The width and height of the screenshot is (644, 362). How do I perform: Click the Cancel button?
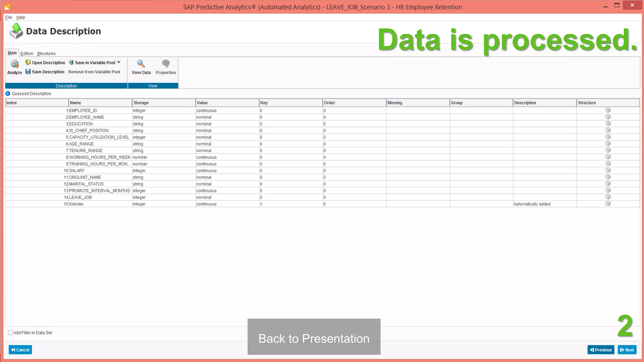tap(20, 350)
